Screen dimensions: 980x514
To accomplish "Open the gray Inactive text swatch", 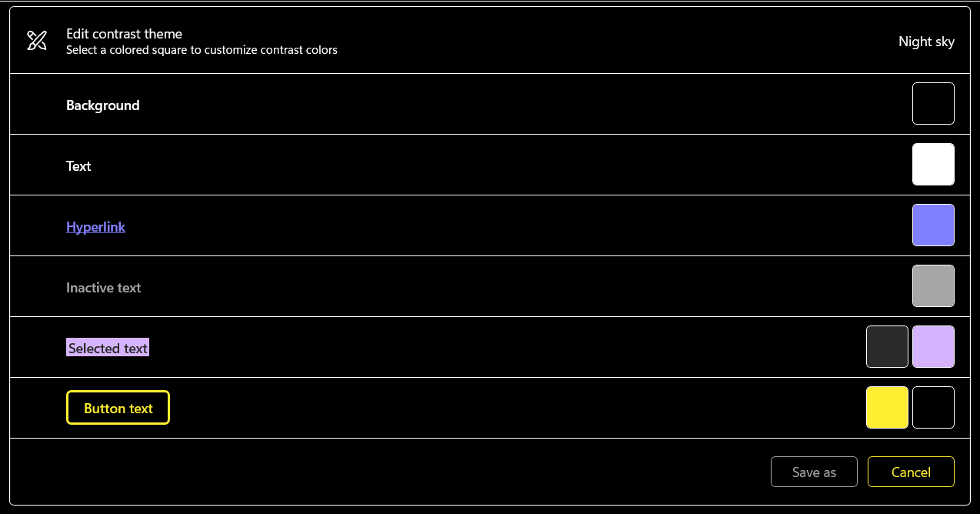I will pos(933,286).
